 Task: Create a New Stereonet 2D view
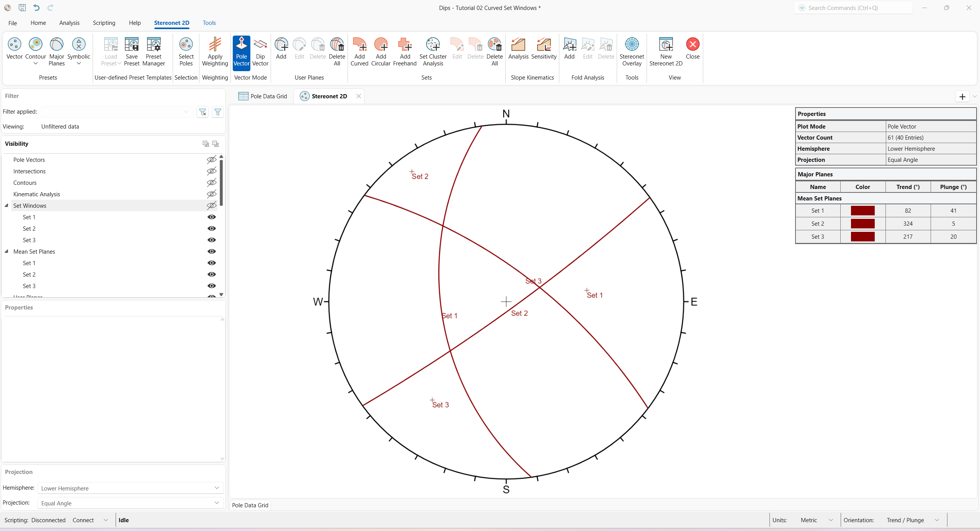[666, 52]
